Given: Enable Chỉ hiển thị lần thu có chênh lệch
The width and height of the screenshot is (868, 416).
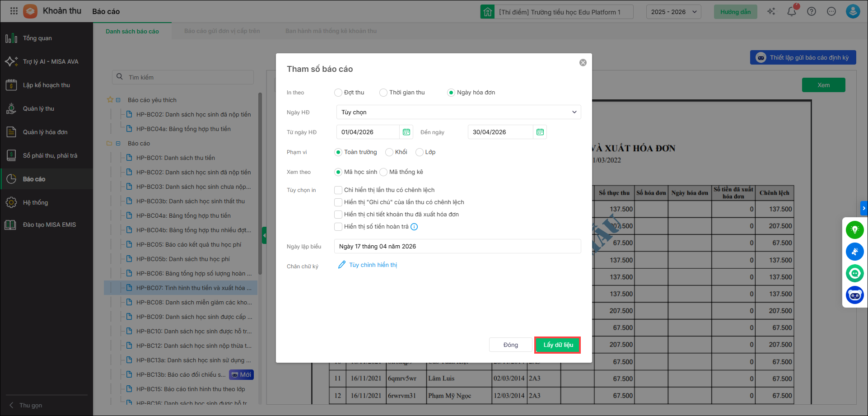Looking at the screenshot, I should click(338, 190).
